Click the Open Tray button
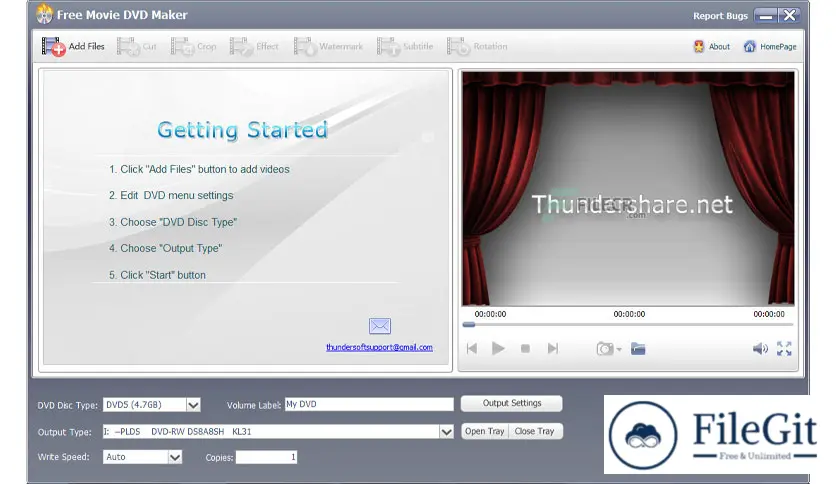Viewport: 836px width, 484px height. 484,431
